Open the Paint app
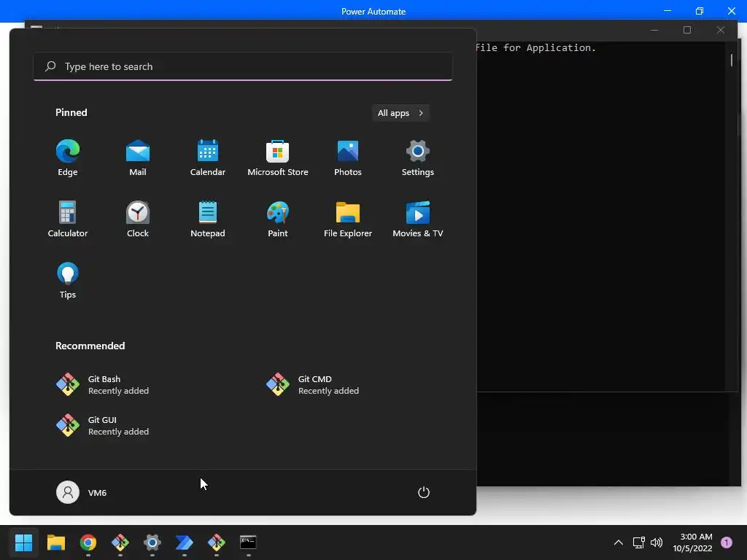The height and width of the screenshot is (560, 747). 278,219
